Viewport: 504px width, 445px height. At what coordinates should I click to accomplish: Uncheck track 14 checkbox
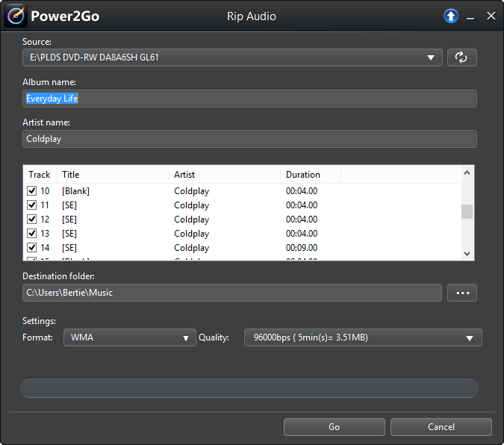(x=31, y=248)
